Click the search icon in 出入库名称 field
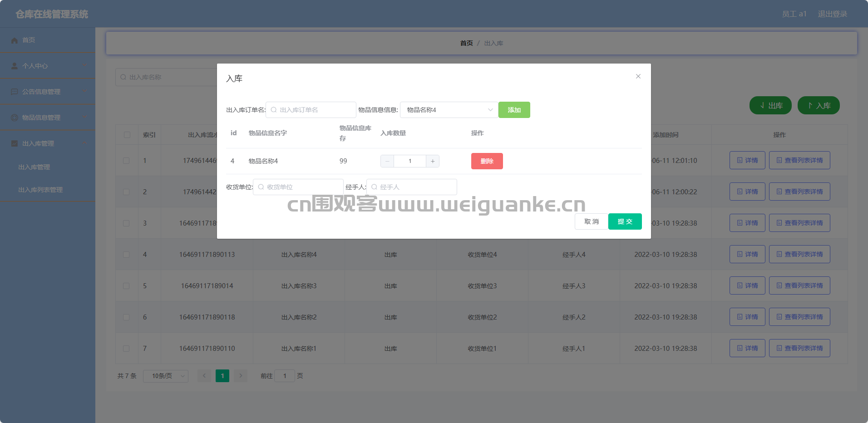Screen dimensions: 868x423 pyautogui.click(x=123, y=77)
